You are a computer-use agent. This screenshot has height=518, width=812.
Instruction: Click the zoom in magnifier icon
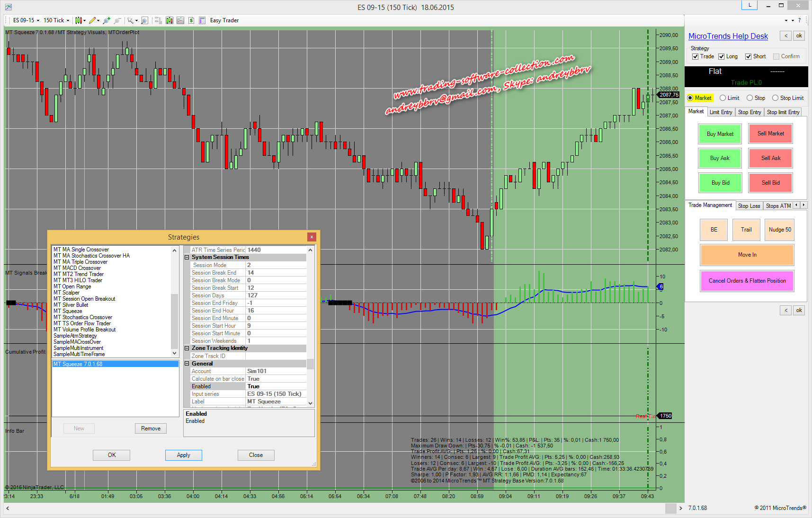click(107, 20)
